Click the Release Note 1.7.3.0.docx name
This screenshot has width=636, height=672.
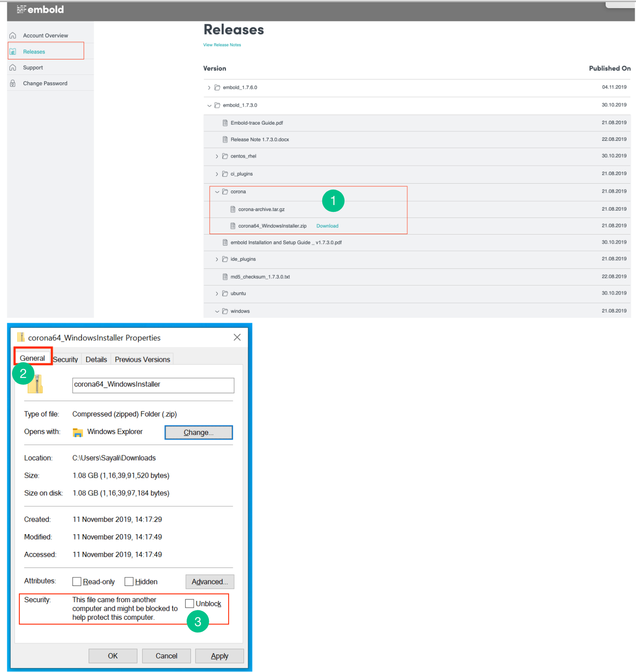(x=260, y=140)
